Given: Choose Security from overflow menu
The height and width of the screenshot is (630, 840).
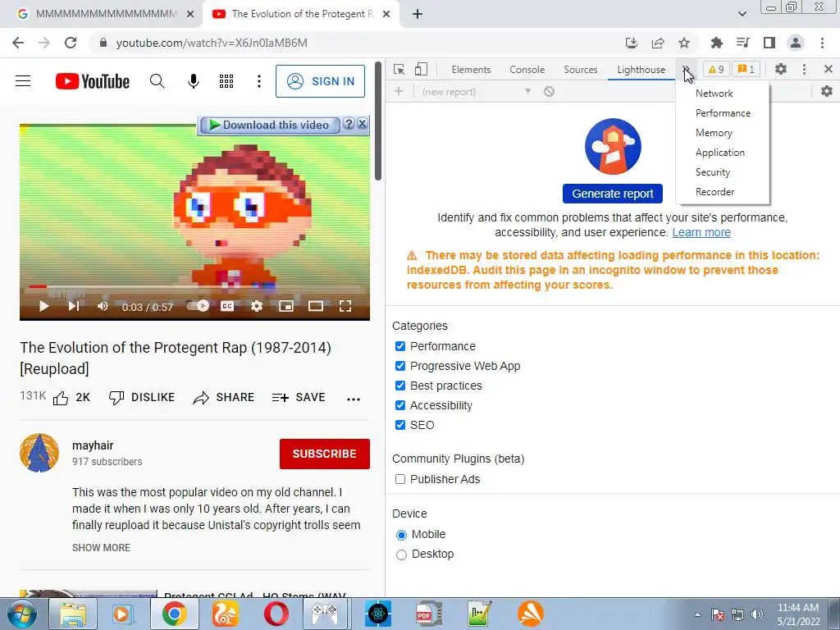Looking at the screenshot, I should (x=713, y=172).
